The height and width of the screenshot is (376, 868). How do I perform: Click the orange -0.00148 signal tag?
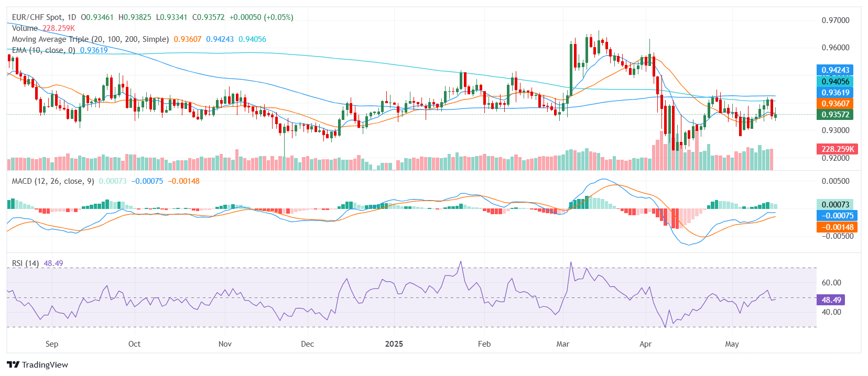[837, 227]
